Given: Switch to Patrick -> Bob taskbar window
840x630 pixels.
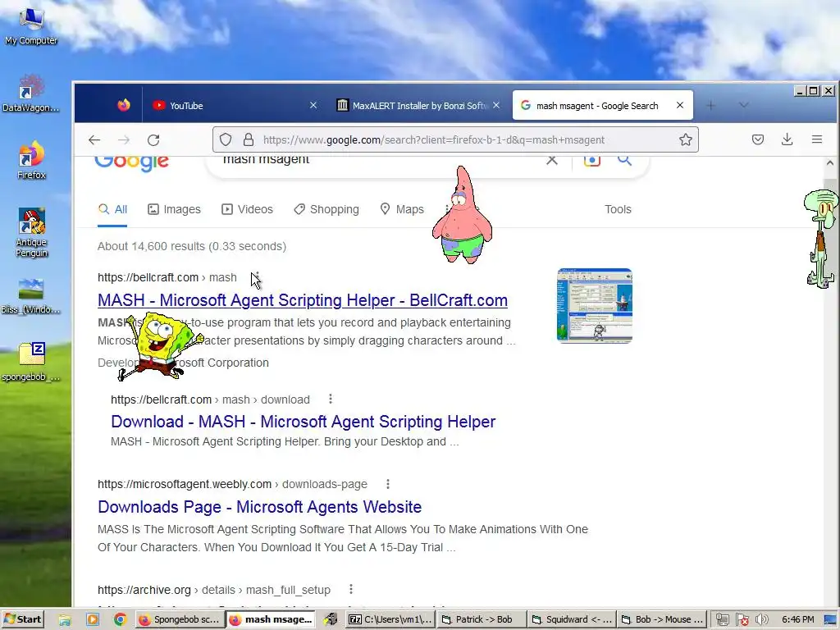Looking at the screenshot, I should pos(482,620).
